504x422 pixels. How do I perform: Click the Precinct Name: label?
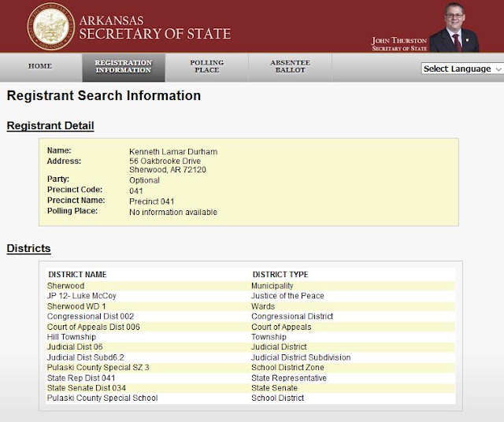tap(76, 200)
